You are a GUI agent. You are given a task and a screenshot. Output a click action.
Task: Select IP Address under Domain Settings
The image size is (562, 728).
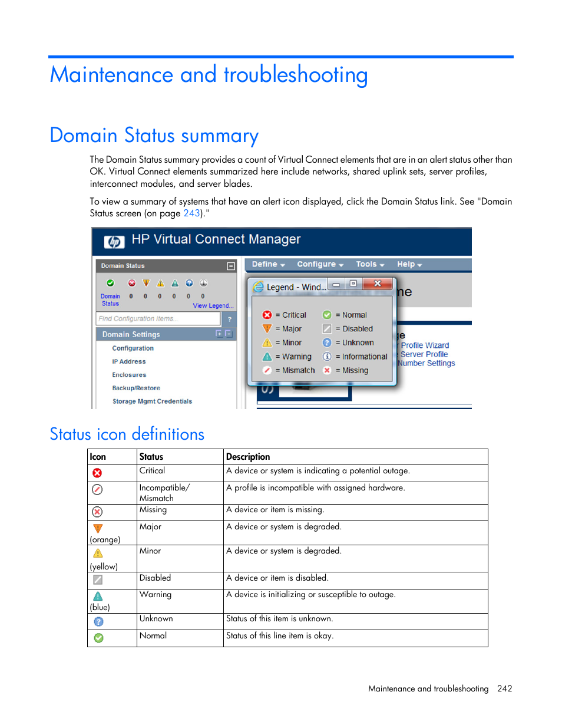[129, 361]
